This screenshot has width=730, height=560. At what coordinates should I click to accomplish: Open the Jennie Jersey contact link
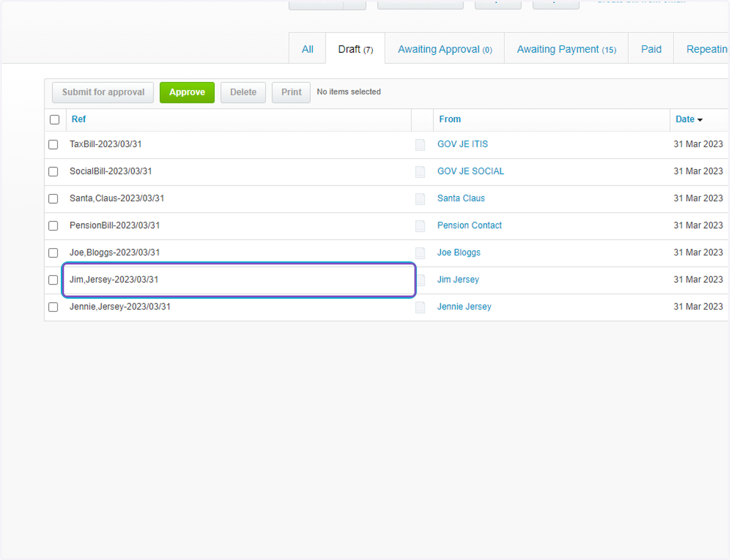(464, 306)
